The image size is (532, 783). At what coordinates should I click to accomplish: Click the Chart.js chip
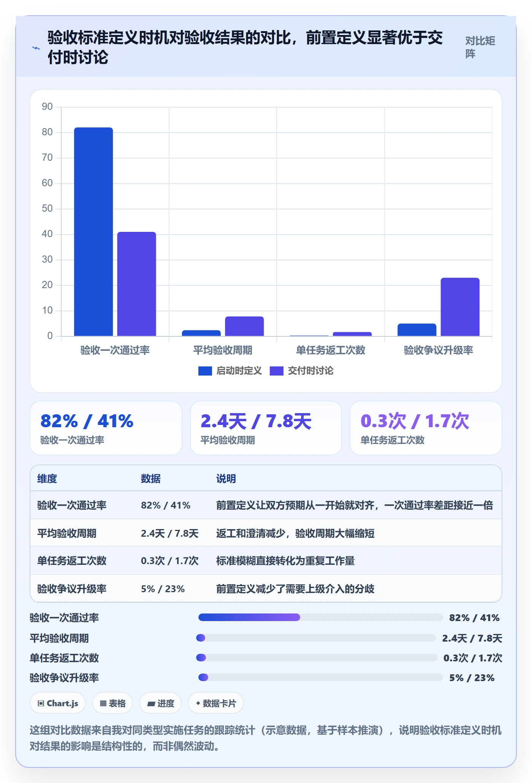[x=58, y=703]
